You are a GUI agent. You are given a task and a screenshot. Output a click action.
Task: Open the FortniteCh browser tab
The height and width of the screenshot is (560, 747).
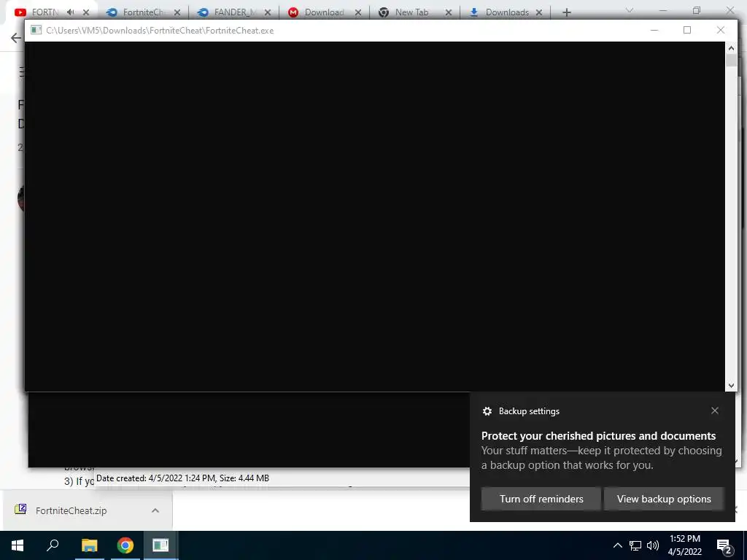coord(143,12)
